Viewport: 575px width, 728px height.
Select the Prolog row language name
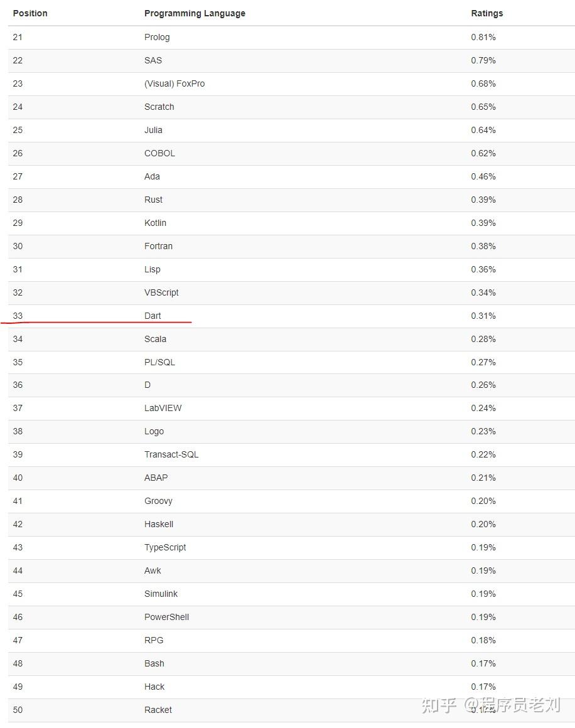click(x=157, y=37)
